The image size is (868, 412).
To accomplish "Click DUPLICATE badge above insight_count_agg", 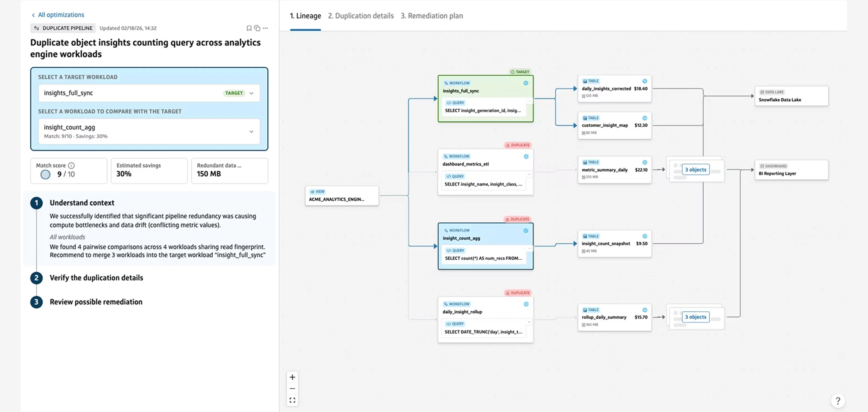I will tap(517, 219).
